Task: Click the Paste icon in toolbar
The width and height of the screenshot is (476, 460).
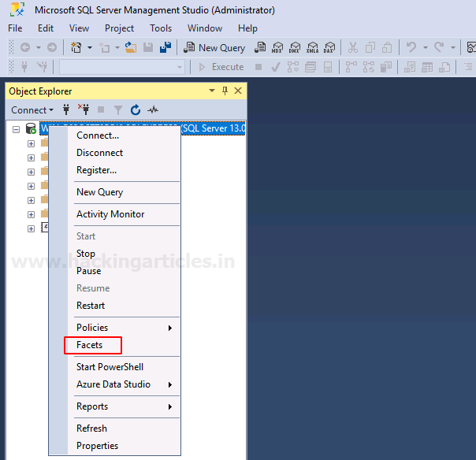Action: coord(387,47)
